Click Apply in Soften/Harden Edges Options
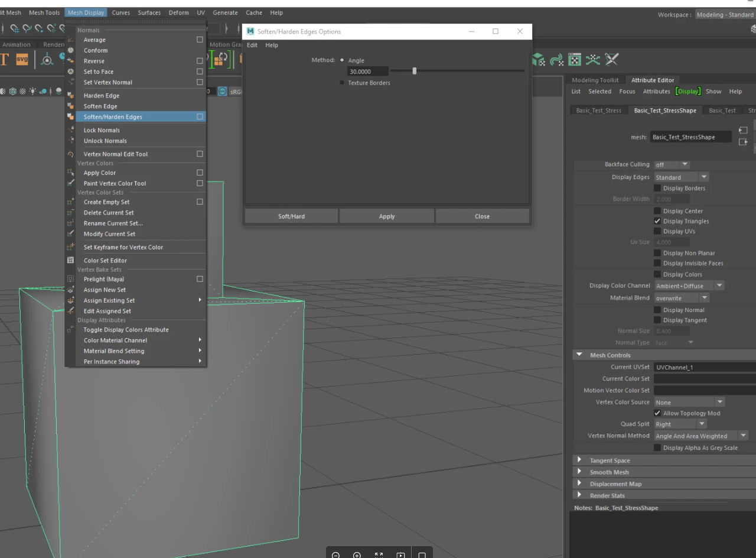 387,216
